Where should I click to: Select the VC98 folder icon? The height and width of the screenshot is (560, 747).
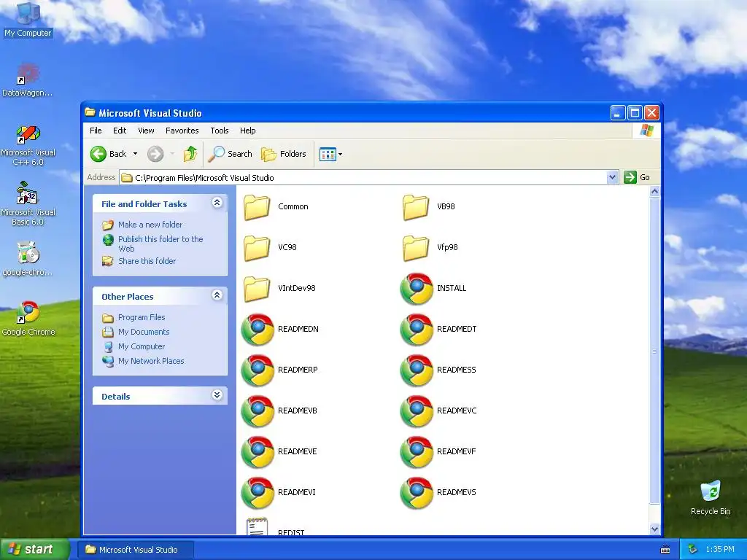(257, 248)
